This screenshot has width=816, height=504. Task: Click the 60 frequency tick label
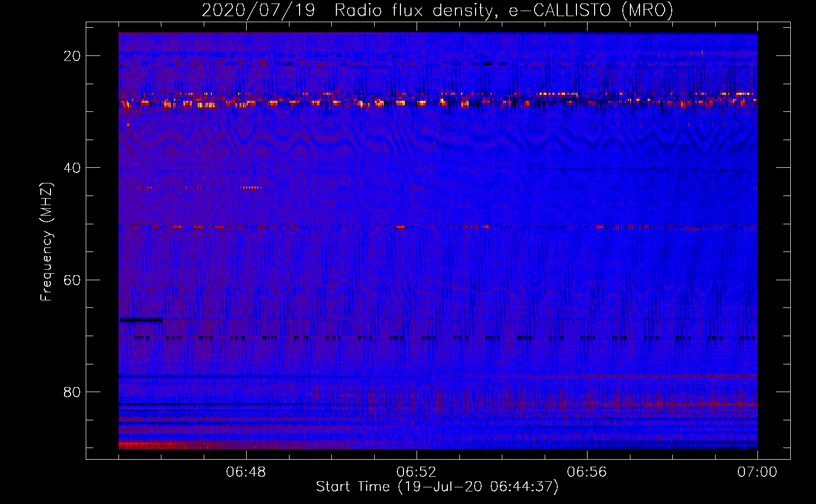click(x=73, y=280)
